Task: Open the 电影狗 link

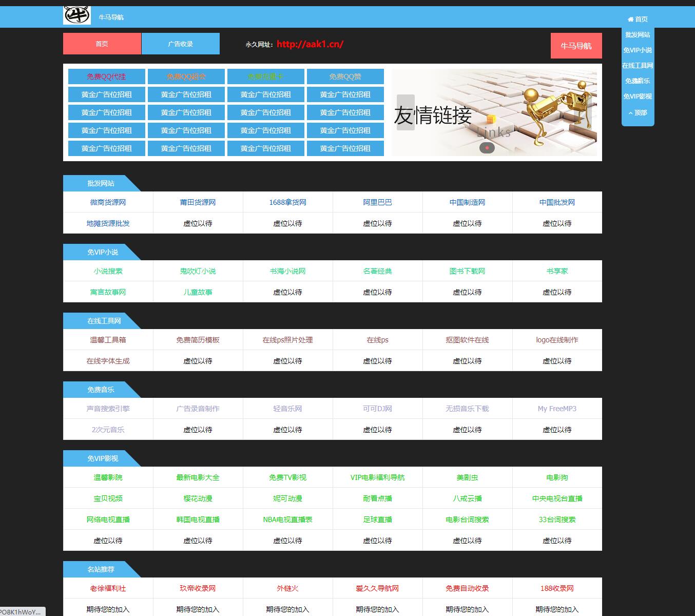Action: pyautogui.click(x=557, y=477)
